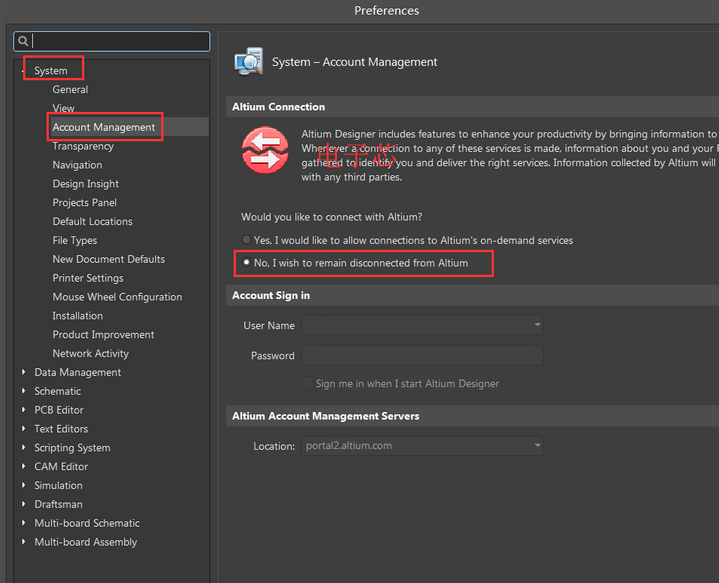Click the Would you like to connect text
Viewport: 719px width, 583px height.
pos(332,217)
